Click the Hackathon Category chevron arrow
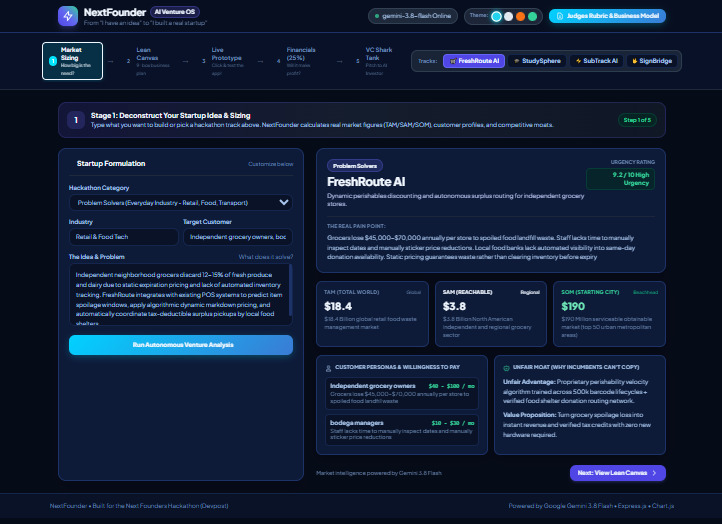This screenshot has width=722, height=524. pyautogui.click(x=284, y=202)
